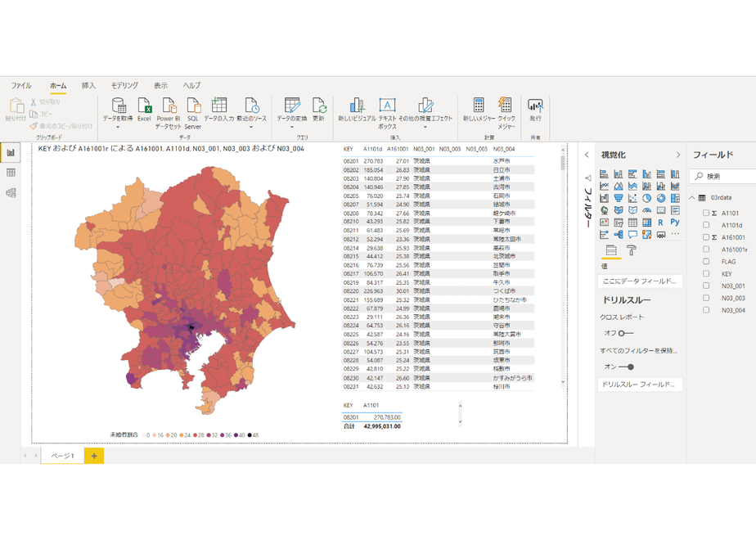This screenshot has width=756, height=540.
Task: Click the KEY column header in table
Action: tap(348, 149)
